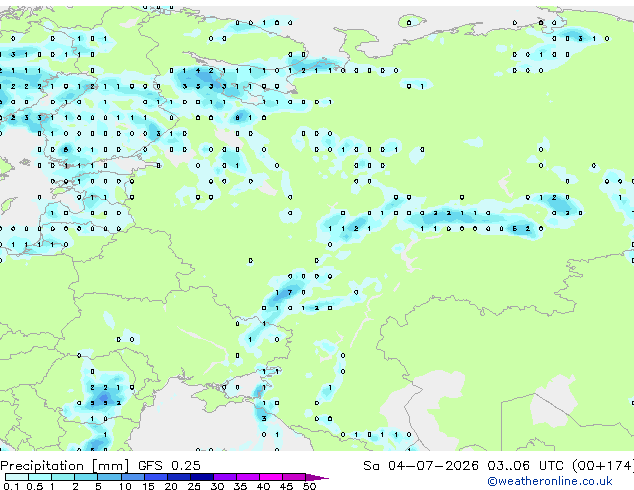Click the 'GFS 0.25' model label

tap(169, 466)
